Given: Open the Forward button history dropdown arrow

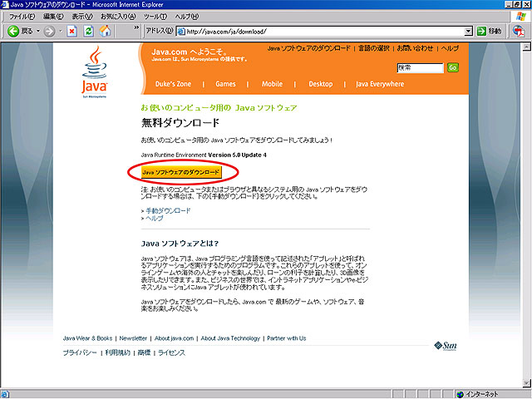Looking at the screenshot, I should coord(61,32).
